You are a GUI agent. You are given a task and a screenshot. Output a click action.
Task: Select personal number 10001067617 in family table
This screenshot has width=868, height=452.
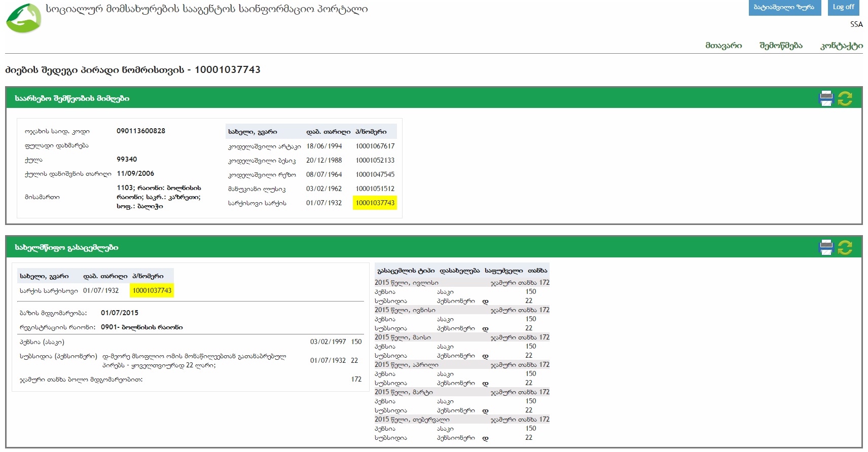point(375,146)
